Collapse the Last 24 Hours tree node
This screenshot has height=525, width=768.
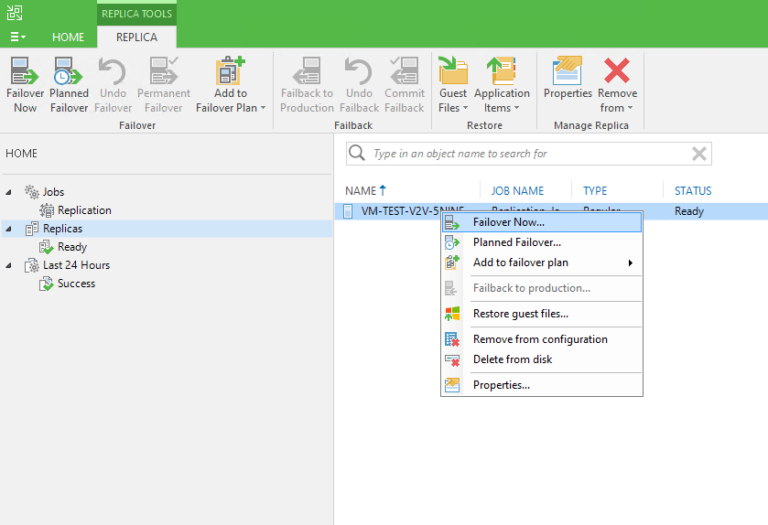pyautogui.click(x=8, y=265)
